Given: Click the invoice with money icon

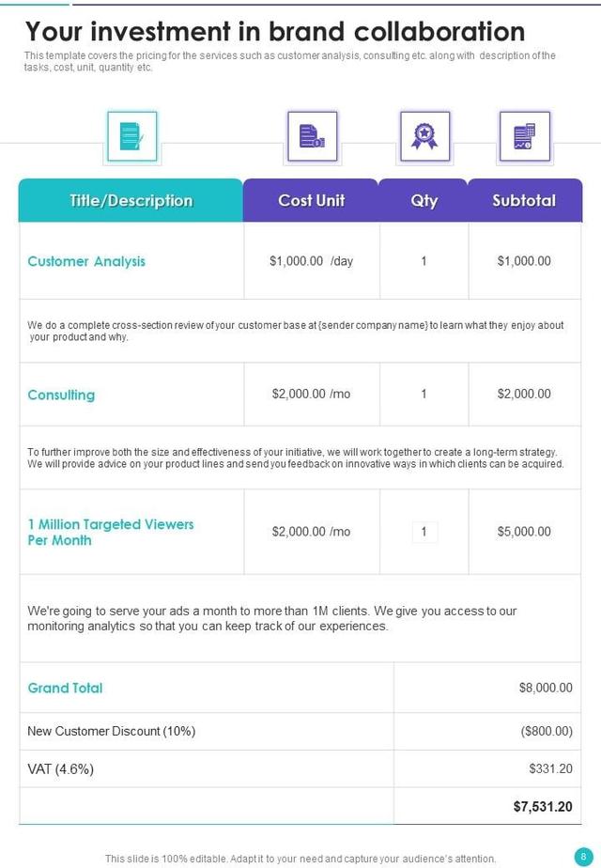Looking at the screenshot, I should (311, 136).
